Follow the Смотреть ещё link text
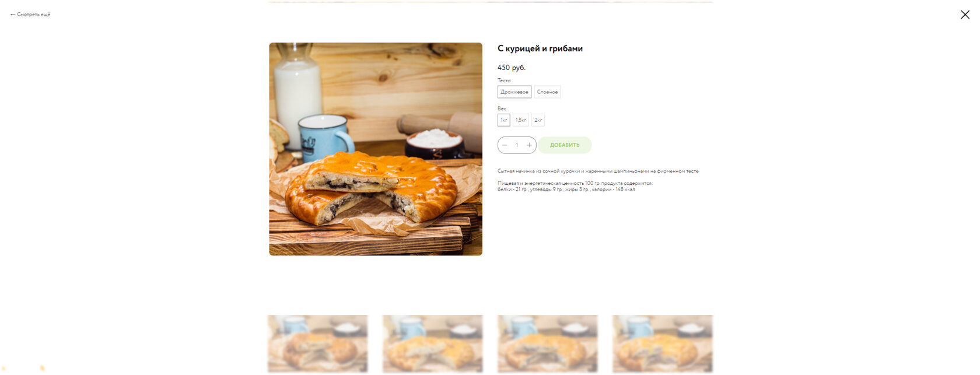Viewport: 980px width, 375px height. click(34, 15)
